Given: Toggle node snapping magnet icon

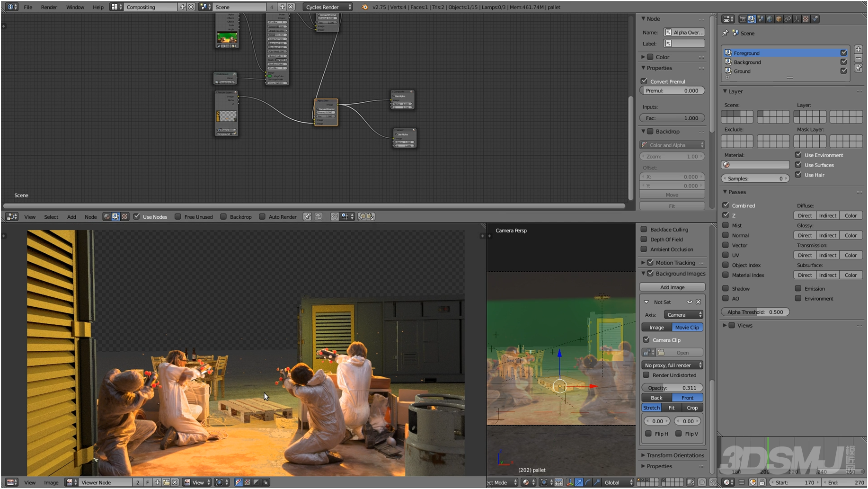Looking at the screenshot, I should [x=335, y=217].
